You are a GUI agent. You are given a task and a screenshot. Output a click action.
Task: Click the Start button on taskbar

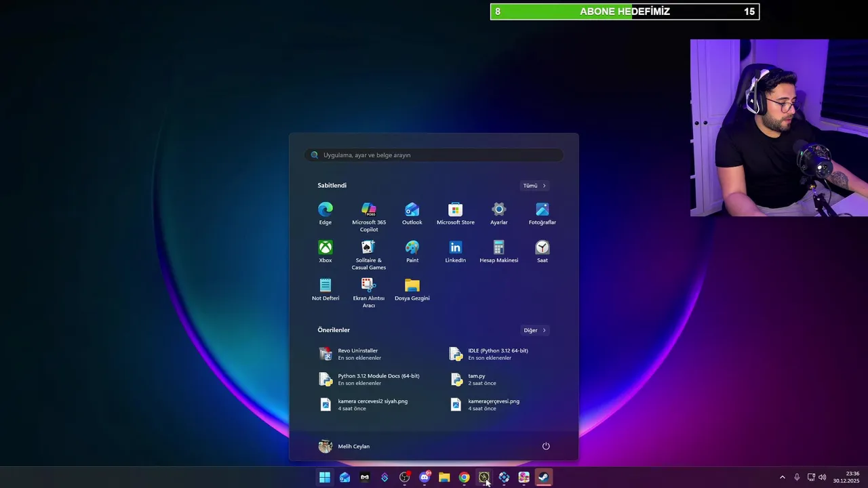tap(325, 477)
